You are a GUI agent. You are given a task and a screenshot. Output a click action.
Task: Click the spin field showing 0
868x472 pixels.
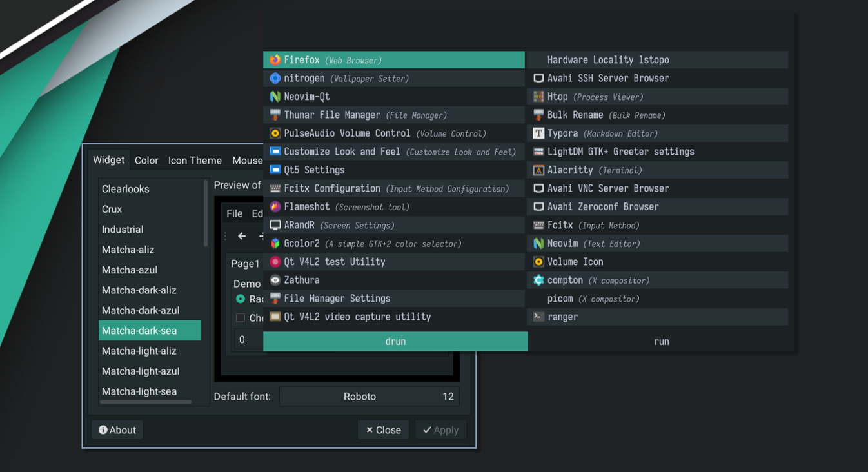point(248,340)
